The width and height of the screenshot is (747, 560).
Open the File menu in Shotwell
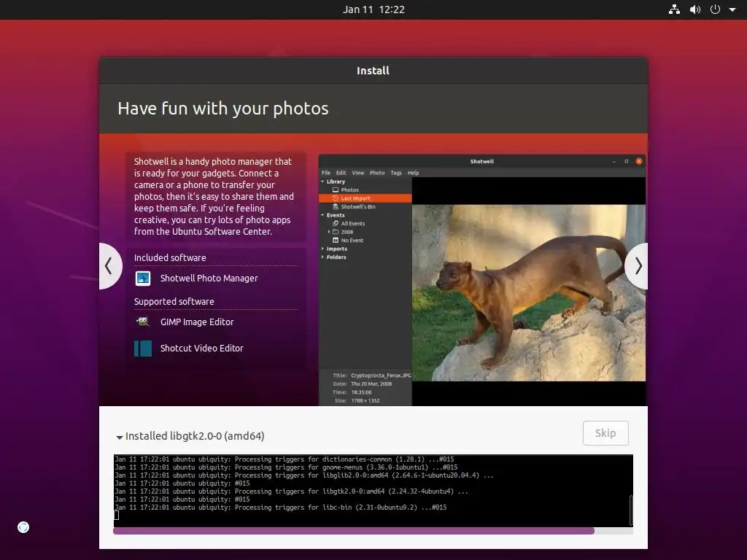tap(326, 173)
